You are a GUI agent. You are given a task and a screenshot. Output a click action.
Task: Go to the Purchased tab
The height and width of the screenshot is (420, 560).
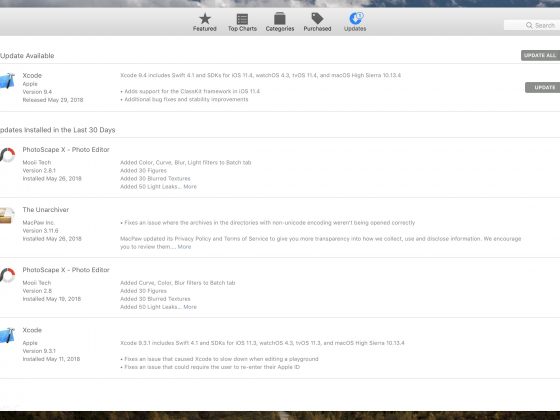317,22
